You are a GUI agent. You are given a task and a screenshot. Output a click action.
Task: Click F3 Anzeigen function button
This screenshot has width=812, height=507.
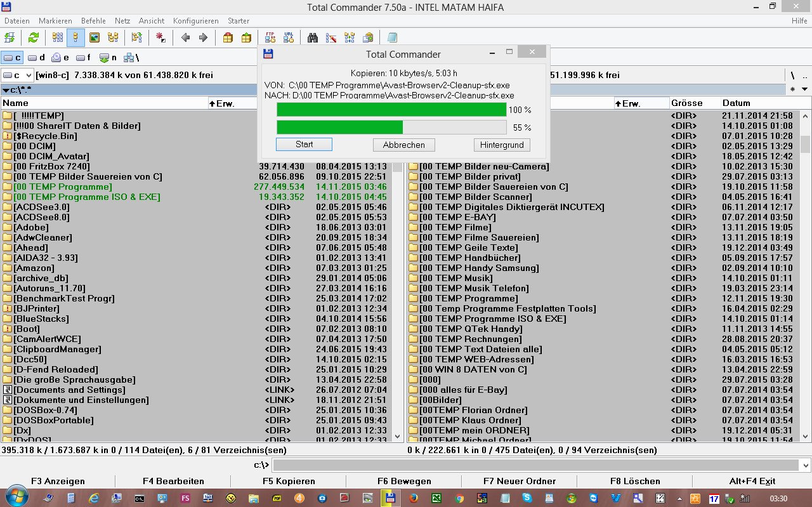(x=58, y=481)
